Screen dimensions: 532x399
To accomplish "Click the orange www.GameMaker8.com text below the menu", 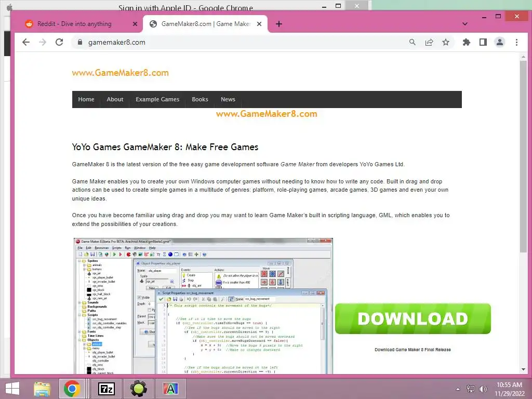I will pos(267,114).
